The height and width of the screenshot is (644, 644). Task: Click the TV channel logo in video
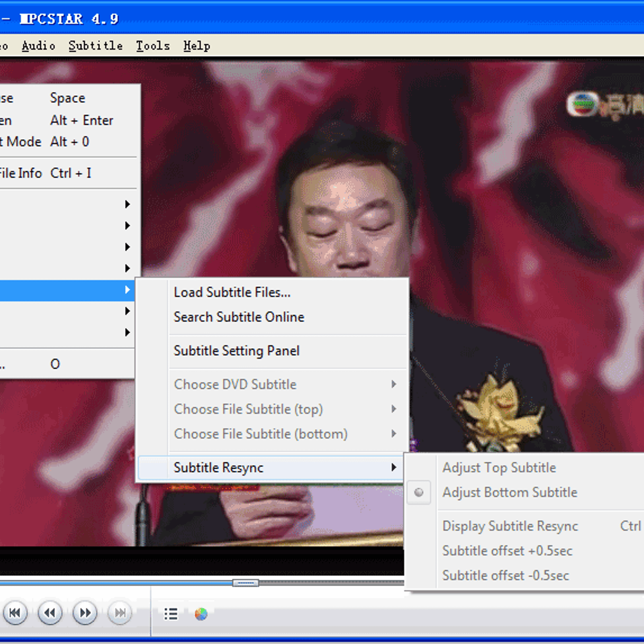(x=605, y=105)
